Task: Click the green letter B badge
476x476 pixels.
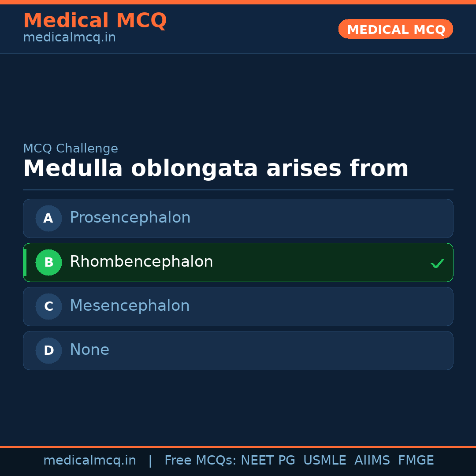Action: [x=48, y=262]
